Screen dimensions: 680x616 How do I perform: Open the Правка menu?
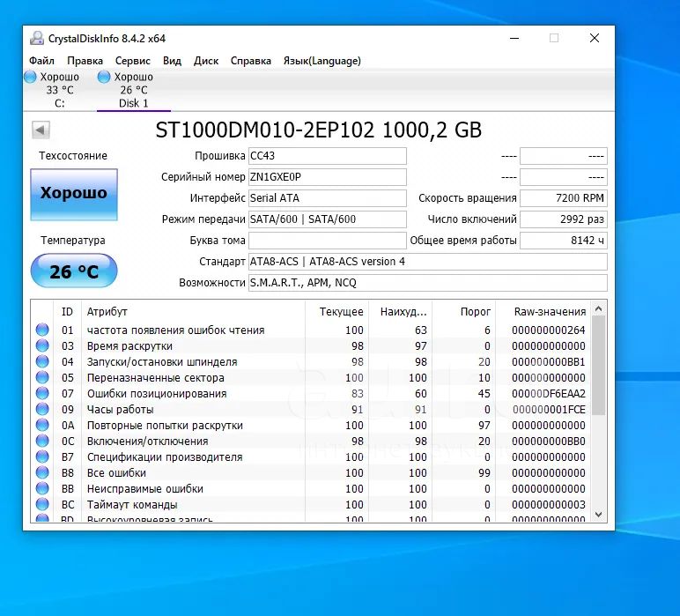click(x=85, y=61)
